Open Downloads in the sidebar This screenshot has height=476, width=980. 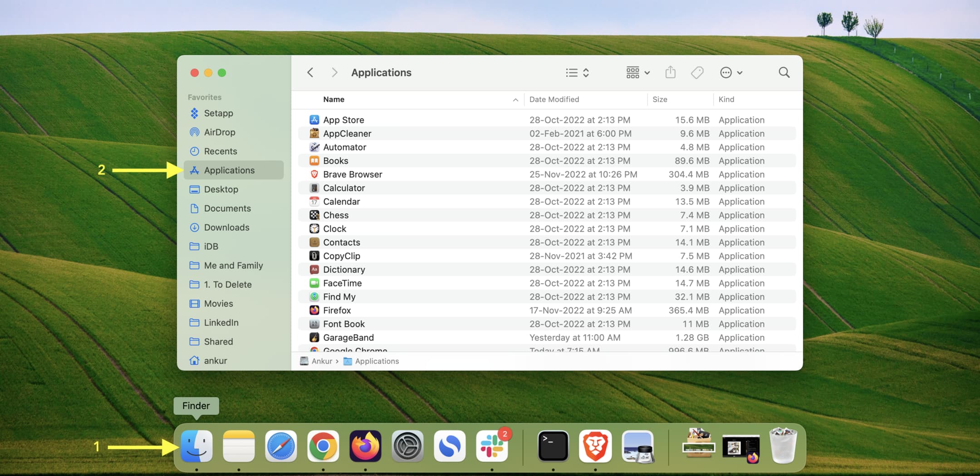[x=234, y=227]
